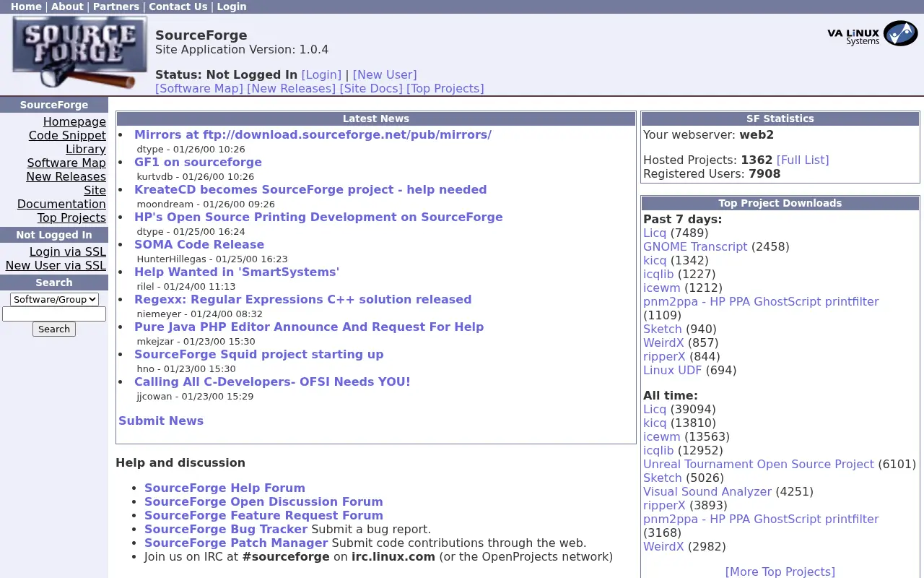Open Site Documentation in the sidebar
The height and width of the screenshot is (578, 924).
click(61, 197)
